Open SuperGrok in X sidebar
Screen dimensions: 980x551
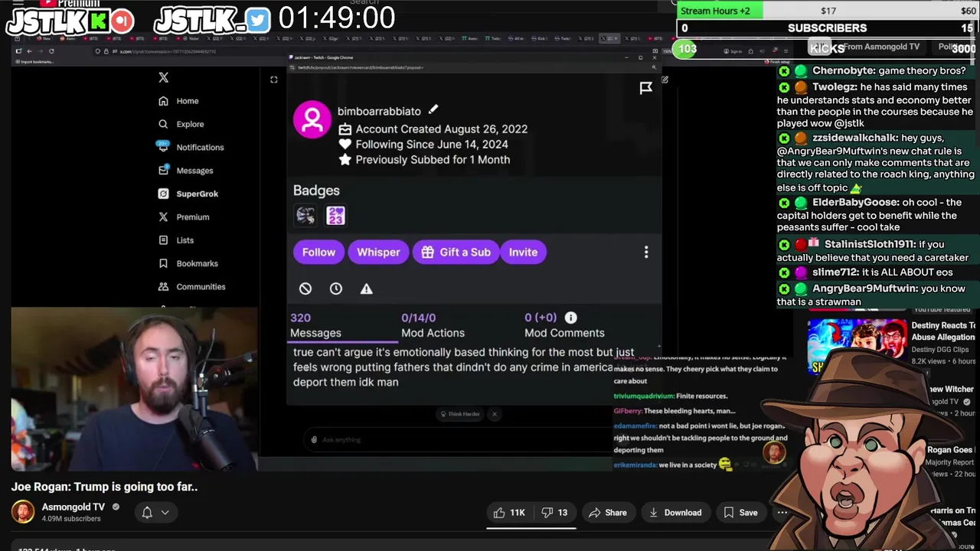[x=188, y=194]
